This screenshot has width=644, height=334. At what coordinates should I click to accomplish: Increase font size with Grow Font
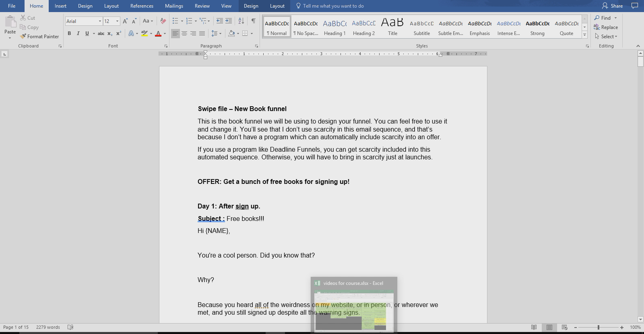click(x=125, y=21)
